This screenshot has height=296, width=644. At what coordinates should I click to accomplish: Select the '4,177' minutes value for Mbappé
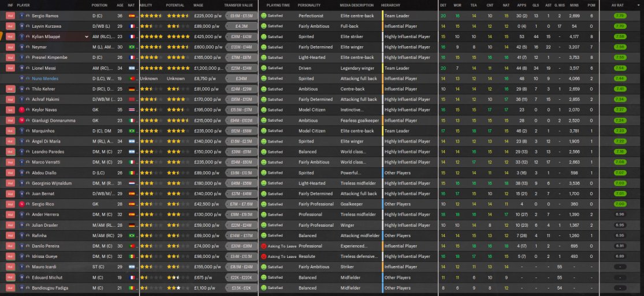575,36
